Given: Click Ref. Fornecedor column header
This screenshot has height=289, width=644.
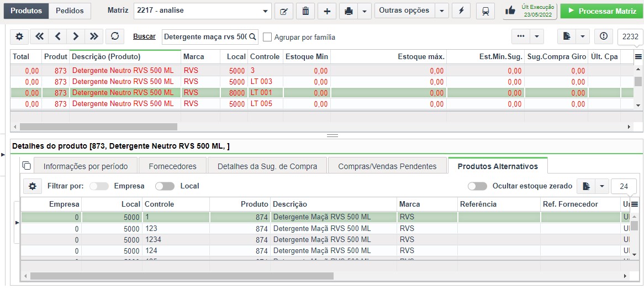Looking at the screenshot, I should [581, 204].
